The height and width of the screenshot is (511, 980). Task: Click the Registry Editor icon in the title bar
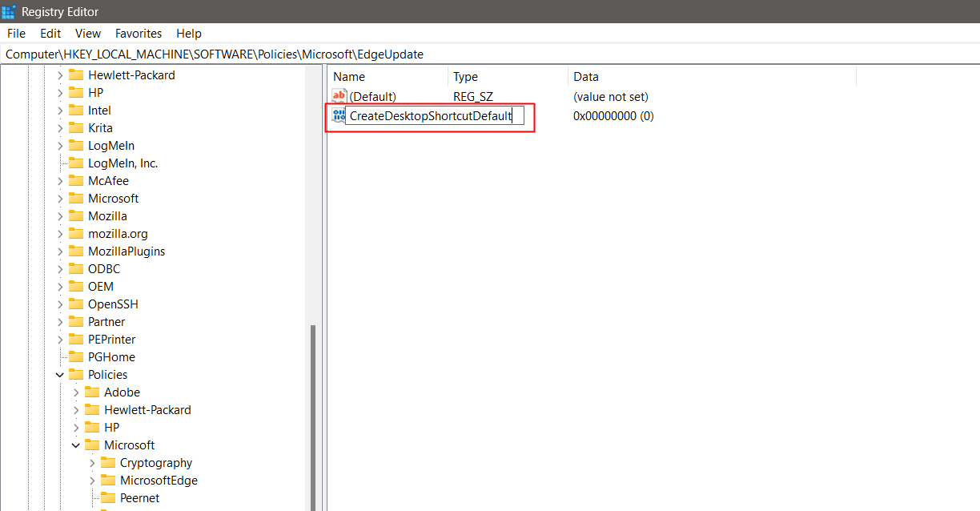pyautogui.click(x=10, y=11)
